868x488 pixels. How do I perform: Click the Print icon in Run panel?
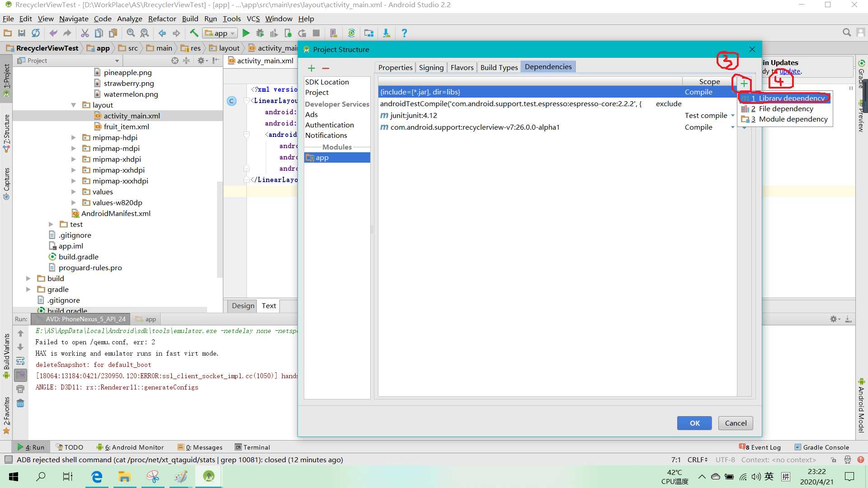click(x=20, y=389)
